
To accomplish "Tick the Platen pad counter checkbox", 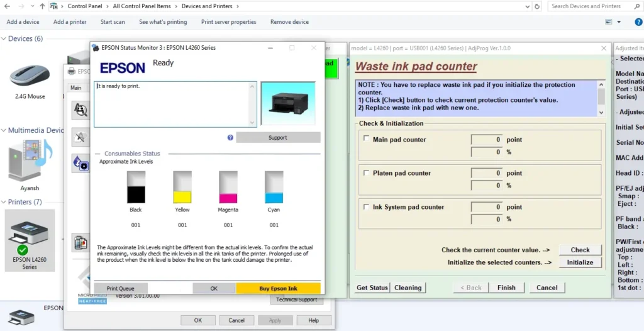I will (x=367, y=172).
